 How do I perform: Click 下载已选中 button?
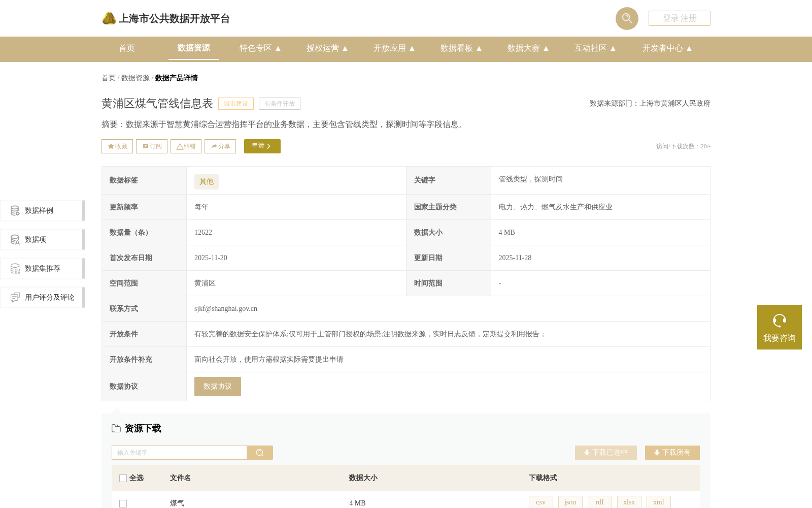click(x=606, y=453)
